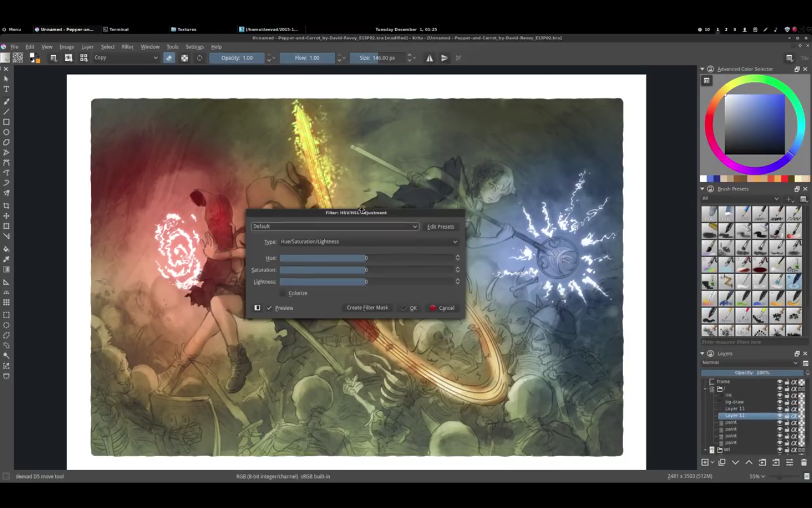Click the layer Opacity 100% bar

pyautogui.click(x=752, y=373)
